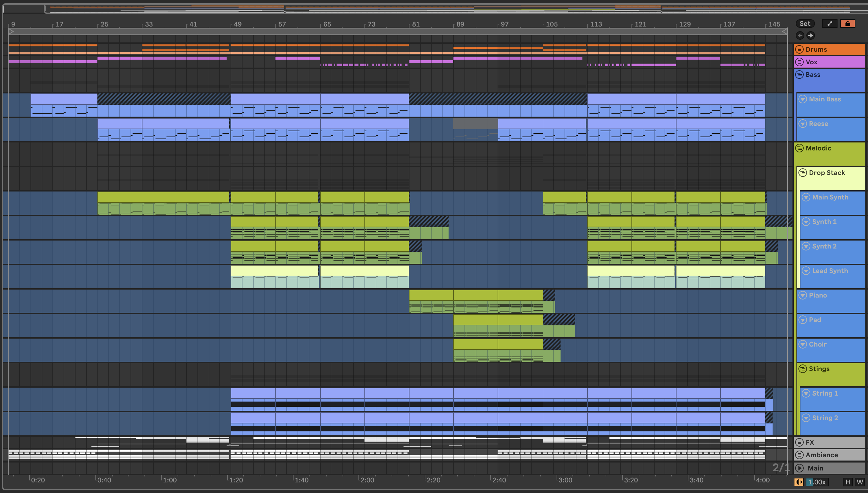Click the W optimize width button
The image size is (868, 493).
point(859,482)
